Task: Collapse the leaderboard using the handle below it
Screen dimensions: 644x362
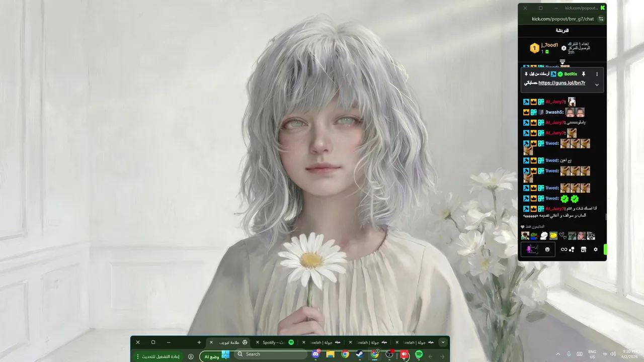Action: (562, 62)
